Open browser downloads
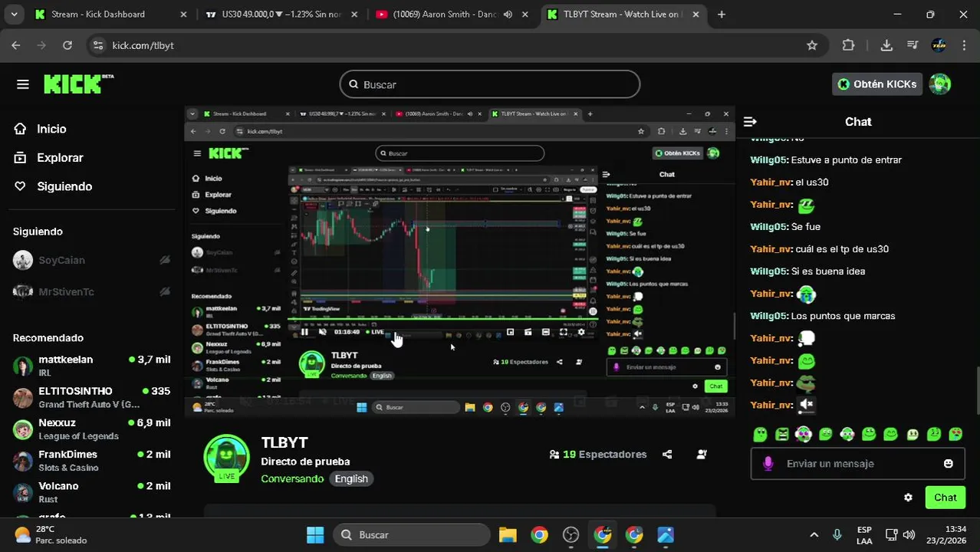 pyautogui.click(x=886, y=45)
